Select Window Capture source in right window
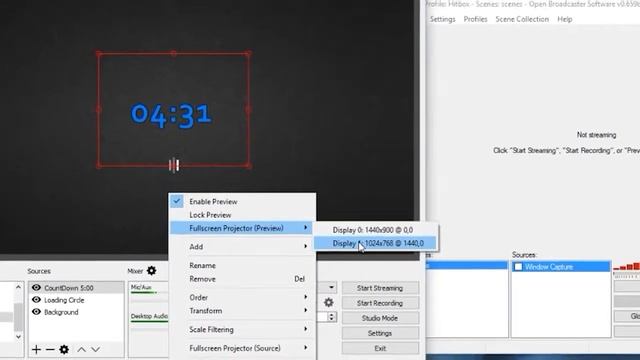The image size is (640, 360). coord(561,267)
